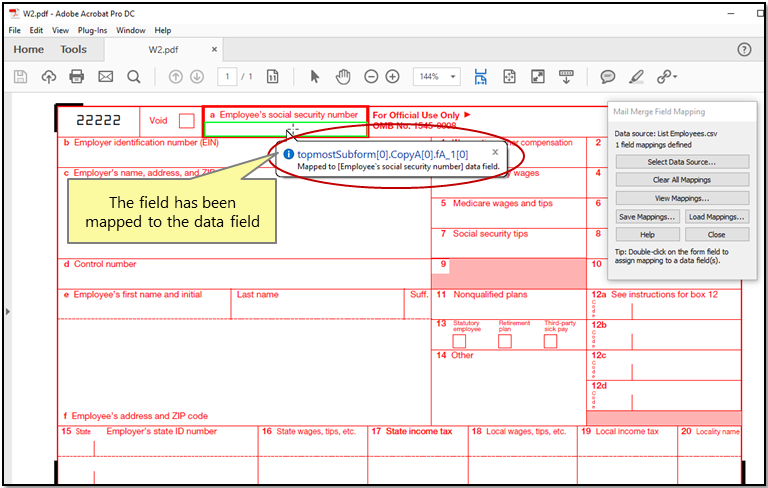
Task: Tick the Third-party sick pay checkbox
Action: click(x=550, y=341)
